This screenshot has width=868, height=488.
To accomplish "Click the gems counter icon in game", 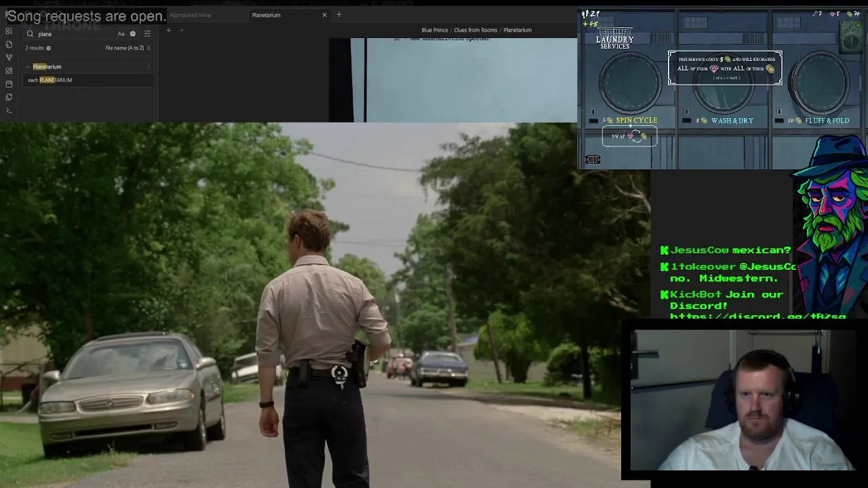I will tap(835, 14).
